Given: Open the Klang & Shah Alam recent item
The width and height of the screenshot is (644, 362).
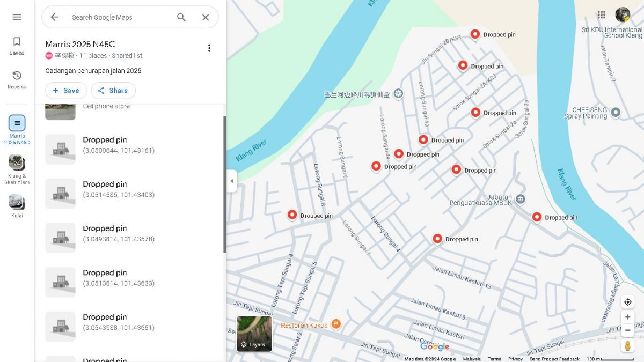Looking at the screenshot, I should (x=17, y=170).
